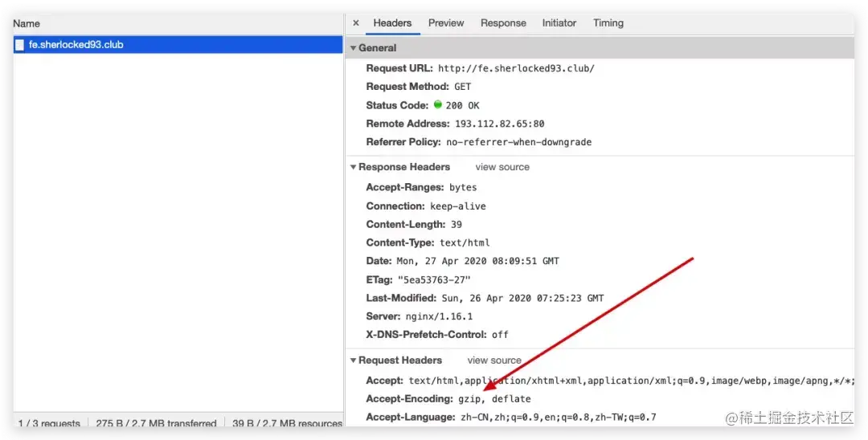Viewport: 868px width, 440px height.
Task: Close the request details pane with the X icon
Action: point(356,23)
